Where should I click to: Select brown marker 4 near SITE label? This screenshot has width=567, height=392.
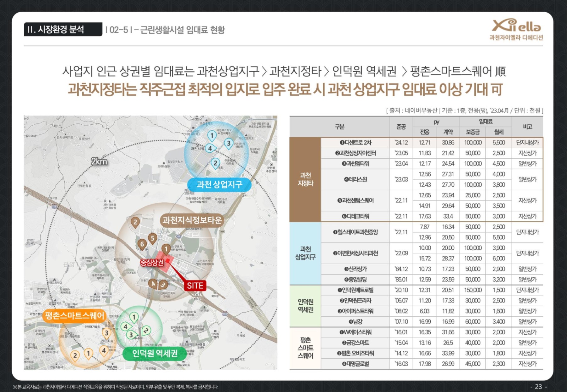[x=153, y=284]
